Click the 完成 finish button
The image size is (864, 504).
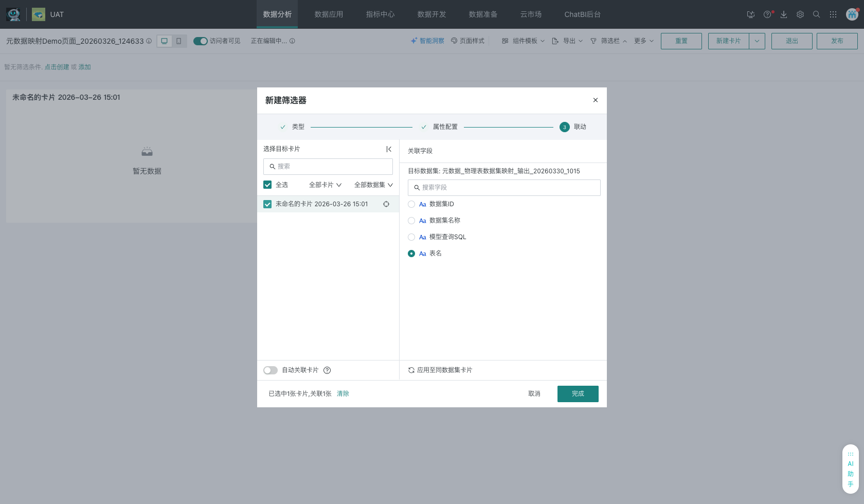pos(578,393)
